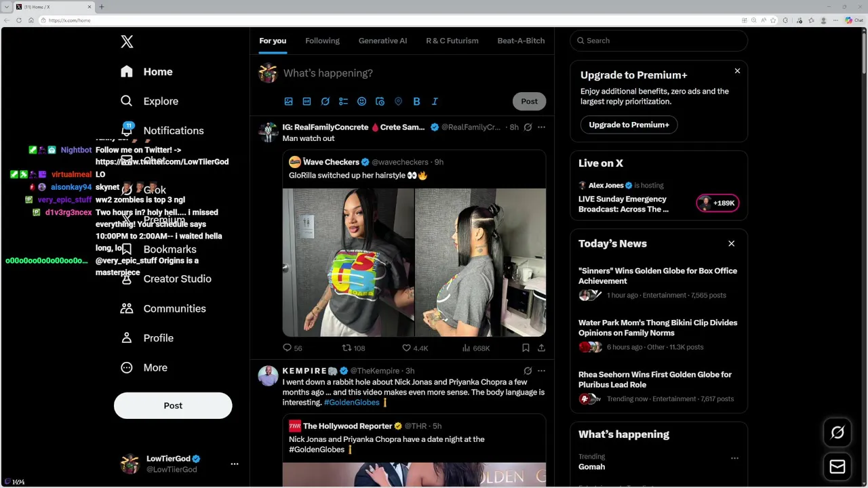Add media image icon in composer

pos(288,102)
